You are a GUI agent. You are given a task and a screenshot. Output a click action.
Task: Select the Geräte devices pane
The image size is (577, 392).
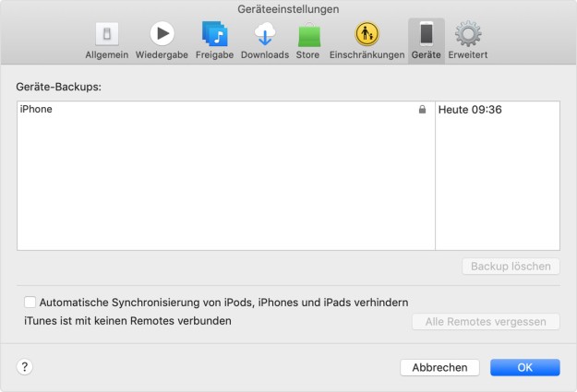tap(427, 41)
